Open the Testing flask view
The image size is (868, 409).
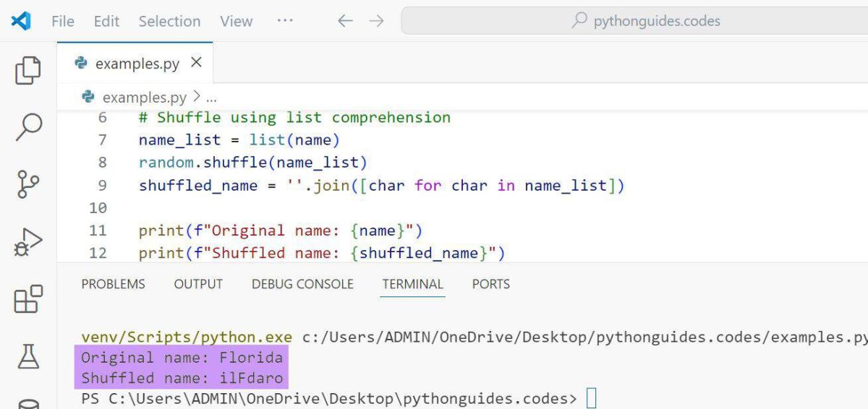28,356
